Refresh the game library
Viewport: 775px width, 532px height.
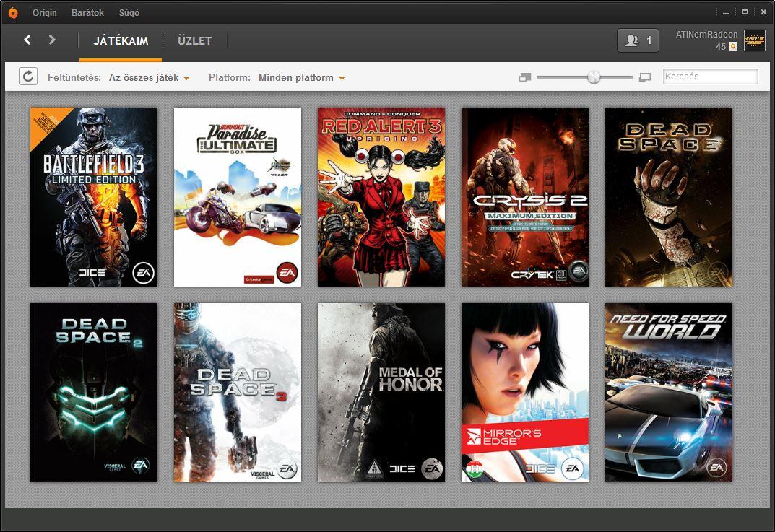click(28, 76)
